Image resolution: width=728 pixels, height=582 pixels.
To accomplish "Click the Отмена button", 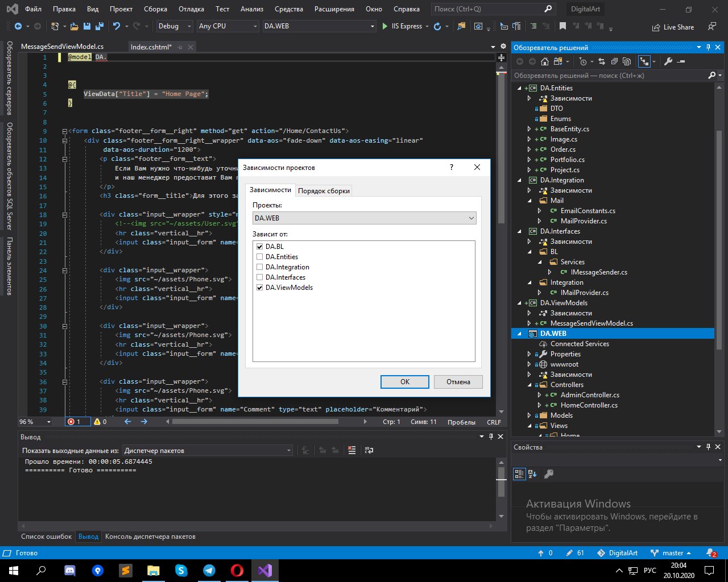I will [x=458, y=382].
